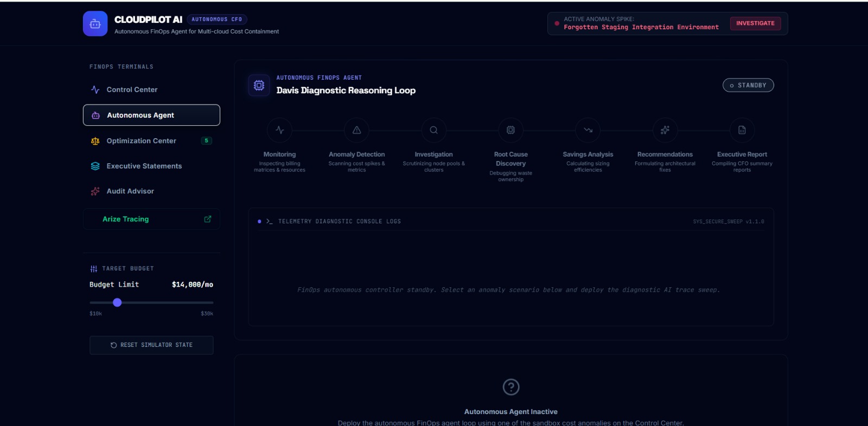The height and width of the screenshot is (426, 868).
Task: Click the Monitoring step circle icon
Action: click(280, 130)
